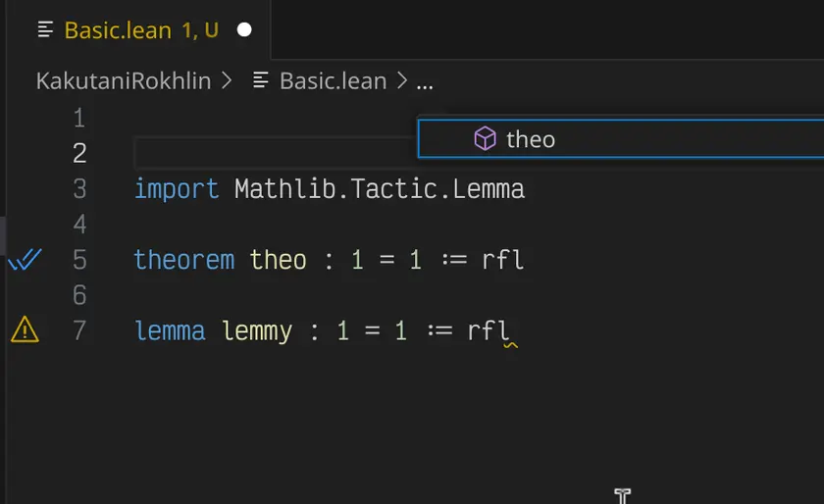This screenshot has height=504, width=824.
Task: Click line number 3 in the gutter
Action: [78, 188]
